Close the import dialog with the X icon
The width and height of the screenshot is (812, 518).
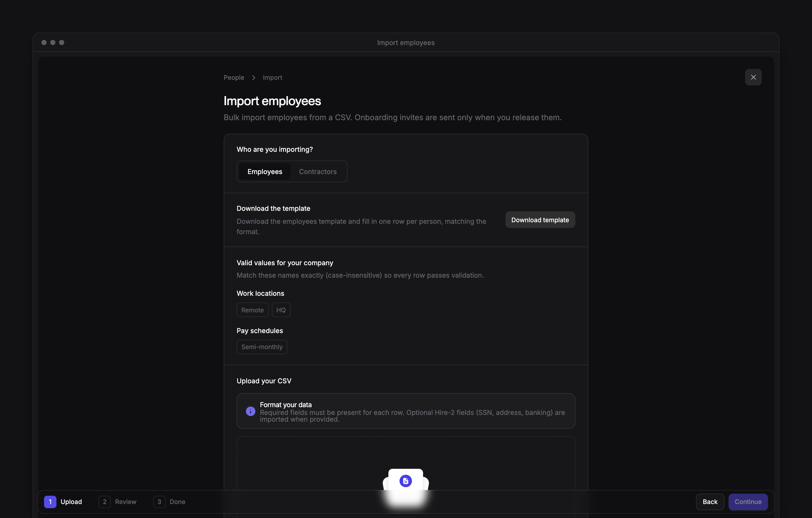[753, 77]
